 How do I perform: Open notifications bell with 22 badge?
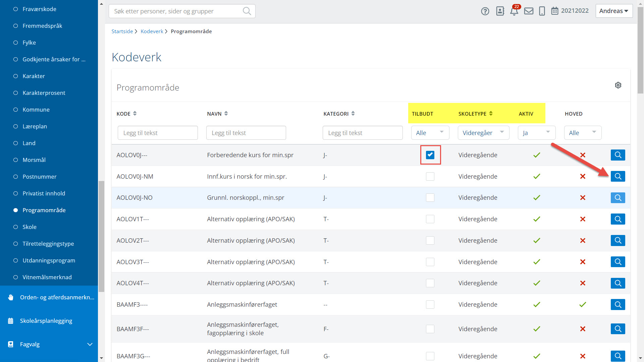point(514,10)
